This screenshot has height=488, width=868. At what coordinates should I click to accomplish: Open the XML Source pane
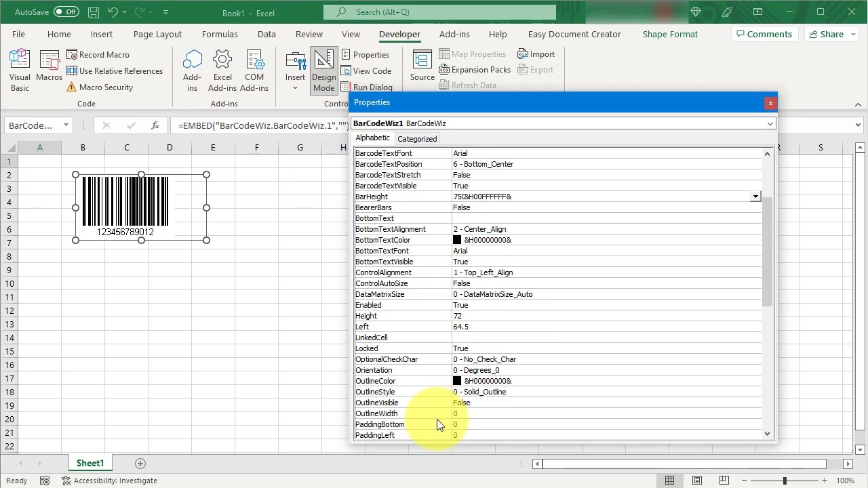[x=422, y=66]
